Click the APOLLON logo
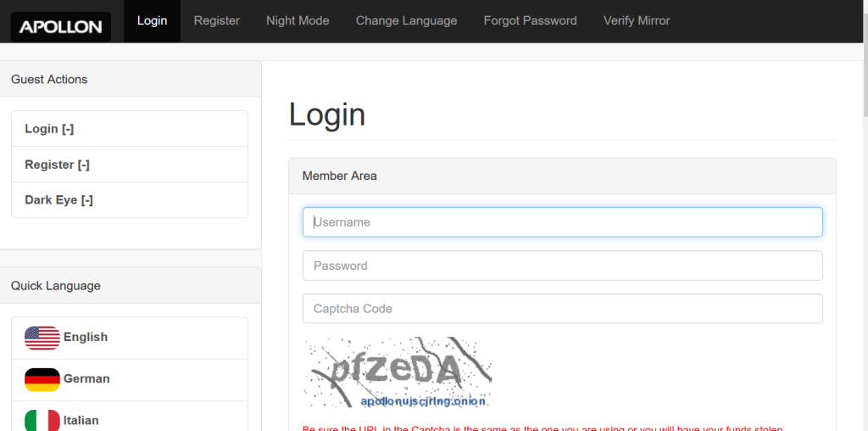 pos(61,26)
